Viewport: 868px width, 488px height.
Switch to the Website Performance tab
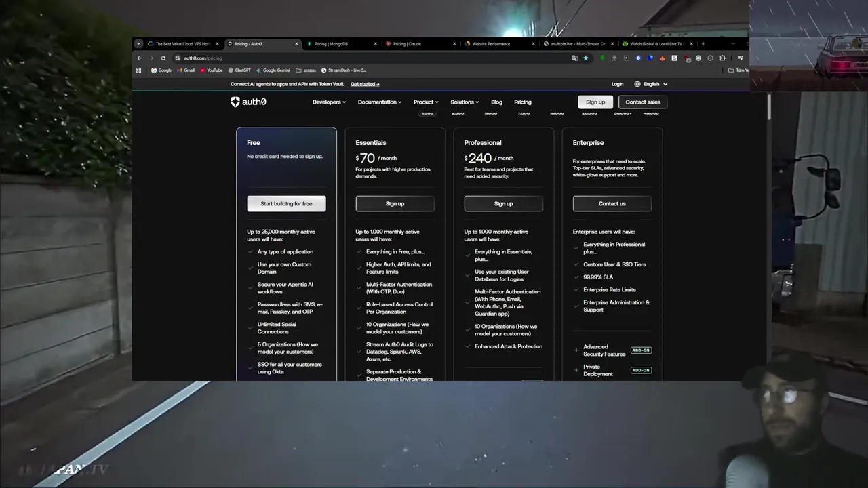click(x=500, y=43)
